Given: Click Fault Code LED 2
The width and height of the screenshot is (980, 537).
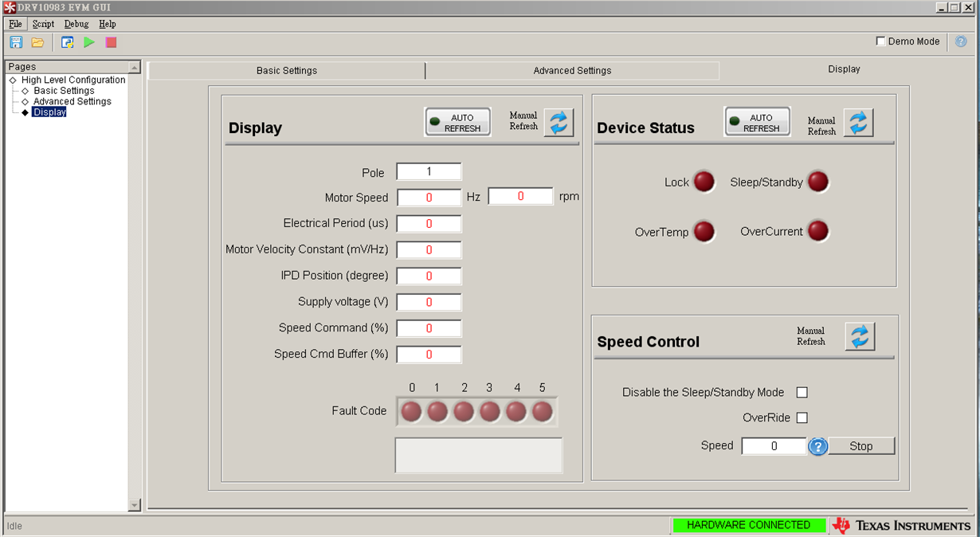Looking at the screenshot, I should tap(464, 411).
